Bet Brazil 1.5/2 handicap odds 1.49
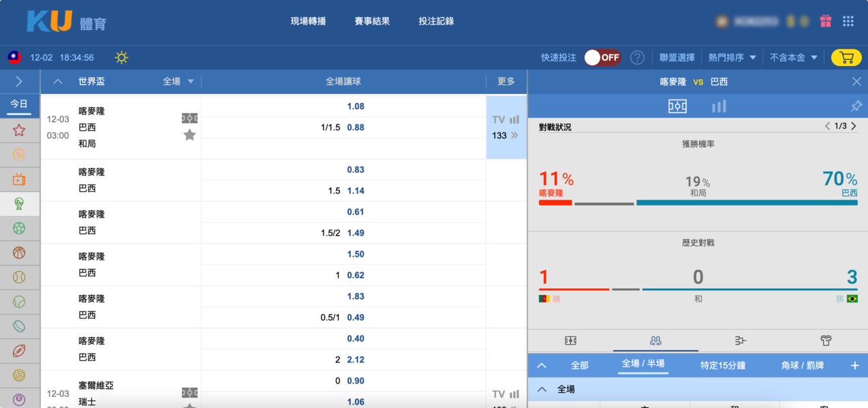 356,233
